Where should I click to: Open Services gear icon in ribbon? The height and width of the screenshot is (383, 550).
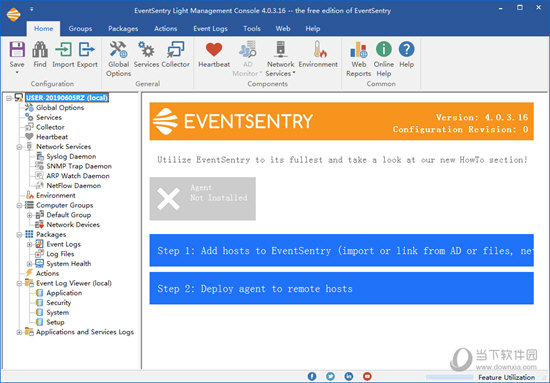(x=146, y=49)
